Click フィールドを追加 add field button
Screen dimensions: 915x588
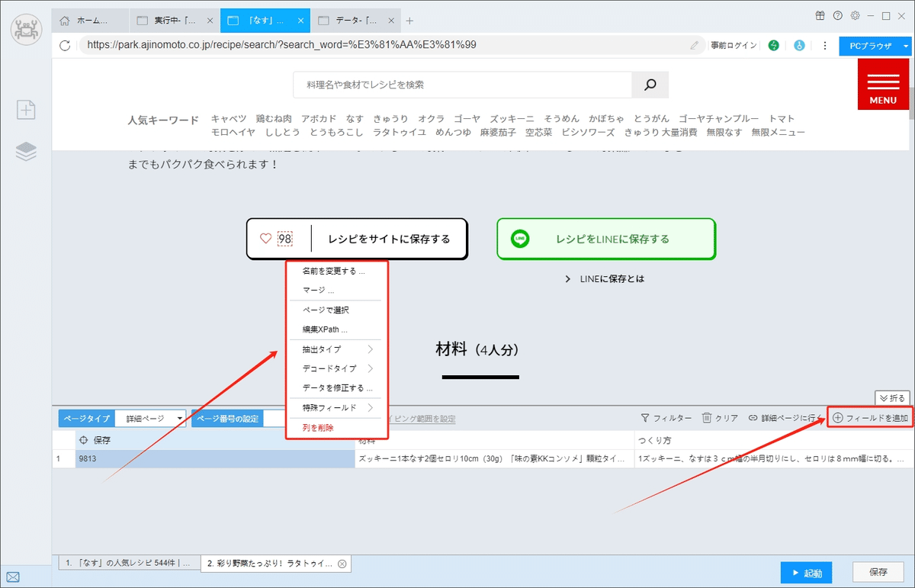(869, 418)
